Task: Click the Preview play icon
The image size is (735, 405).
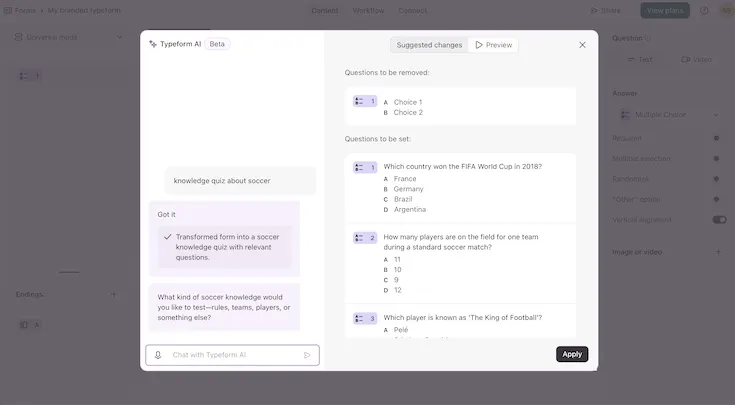Action: tap(479, 45)
